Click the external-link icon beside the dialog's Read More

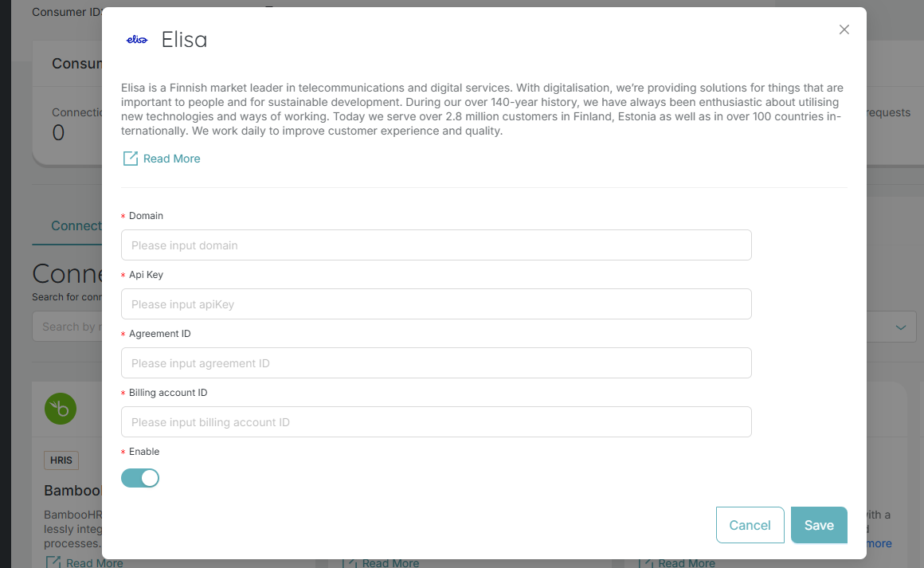tap(130, 159)
